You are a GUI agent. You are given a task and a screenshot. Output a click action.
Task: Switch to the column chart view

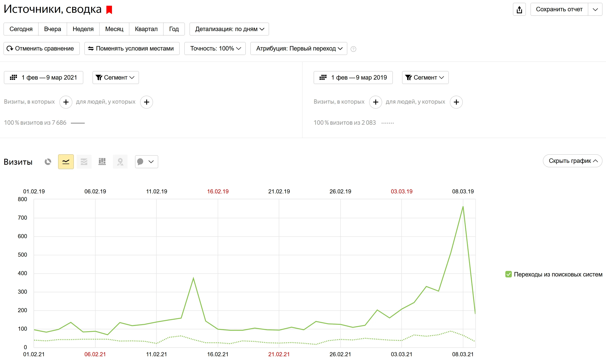point(102,161)
